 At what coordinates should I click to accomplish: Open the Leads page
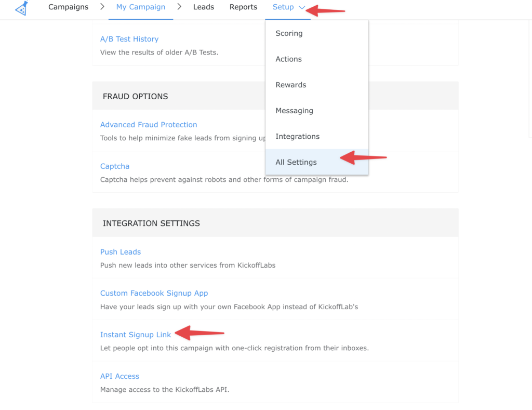coord(204,7)
